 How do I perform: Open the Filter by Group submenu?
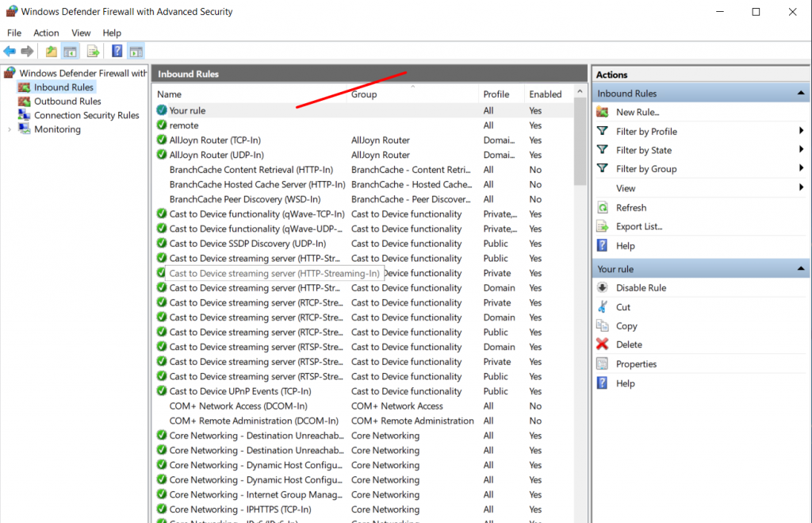coord(702,169)
